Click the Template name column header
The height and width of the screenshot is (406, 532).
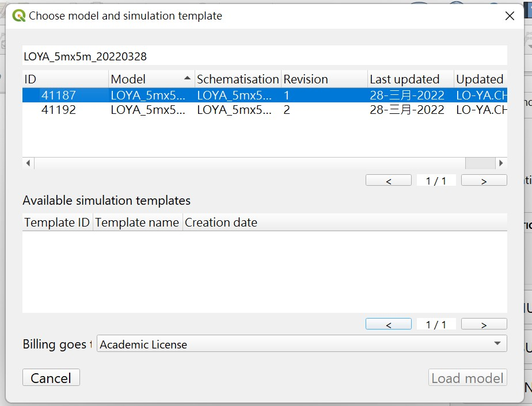point(138,222)
